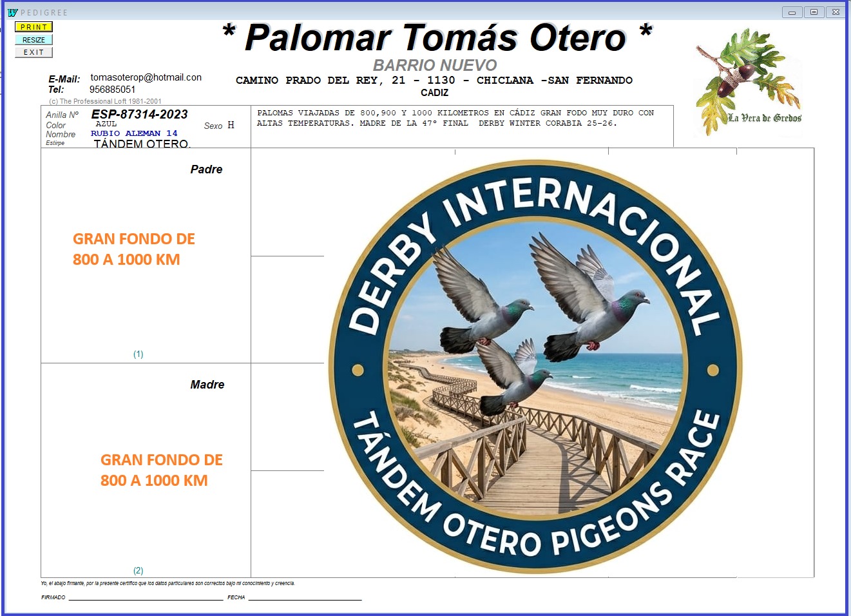Select the sex value "H"
This screenshot has height=616, width=851.
pos(231,125)
